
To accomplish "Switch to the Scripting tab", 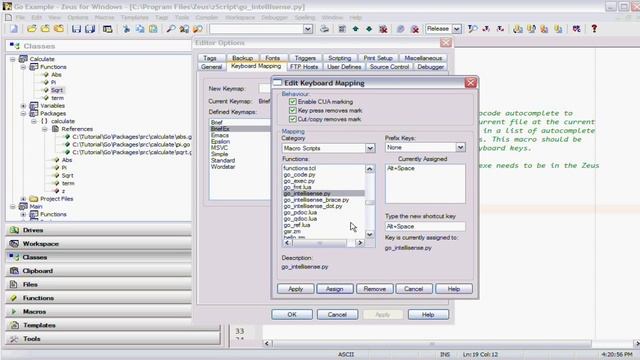I will coord(340,58).
